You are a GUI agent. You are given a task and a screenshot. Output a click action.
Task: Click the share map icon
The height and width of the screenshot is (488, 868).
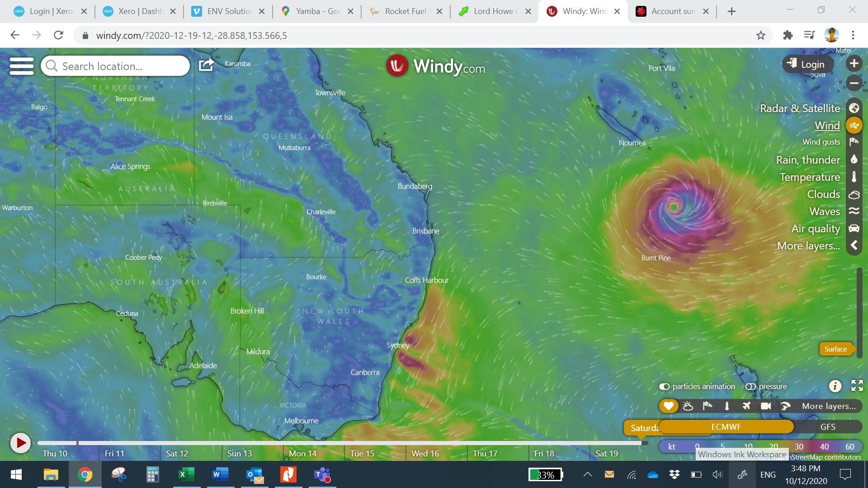206,65
